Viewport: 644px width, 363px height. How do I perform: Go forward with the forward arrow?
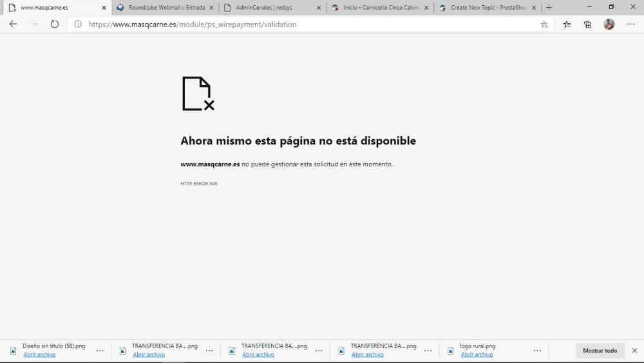point(33,25)
